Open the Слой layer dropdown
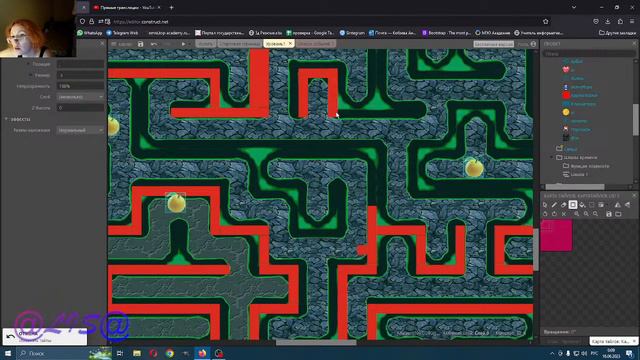 click(80, 97)
